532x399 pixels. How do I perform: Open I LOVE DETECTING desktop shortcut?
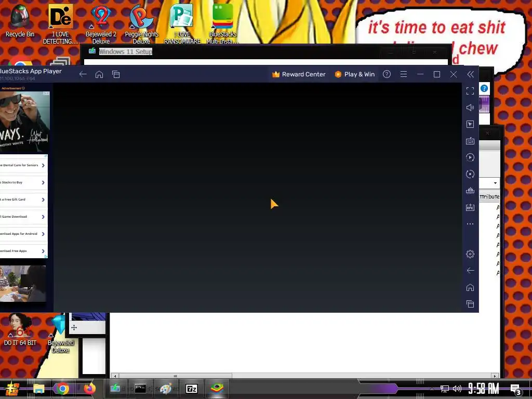click(x=60, y=24)
